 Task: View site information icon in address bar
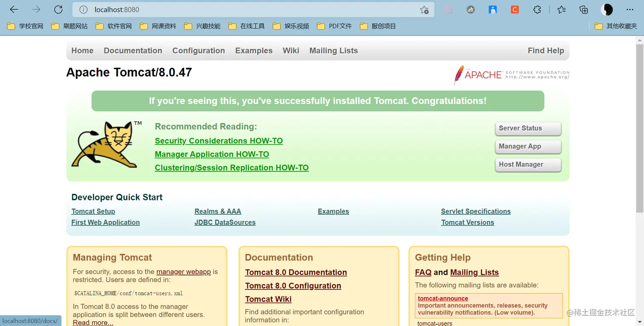[x=83, y=9]
